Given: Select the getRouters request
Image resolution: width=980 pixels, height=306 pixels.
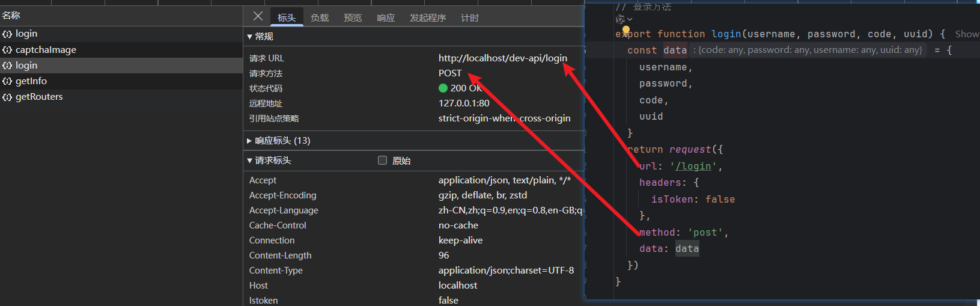Looking at the screenshot, I should point(121,96).
